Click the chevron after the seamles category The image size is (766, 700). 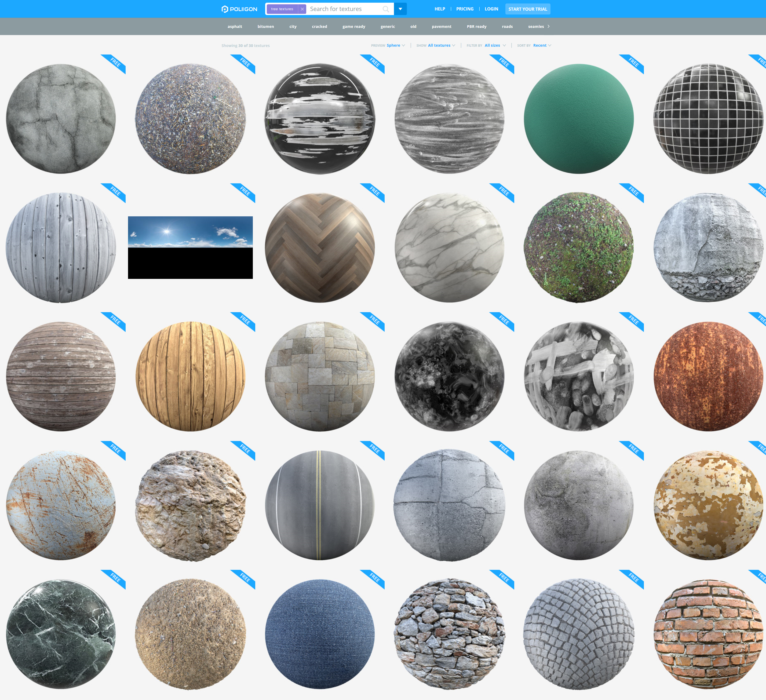tap(549, 26)
